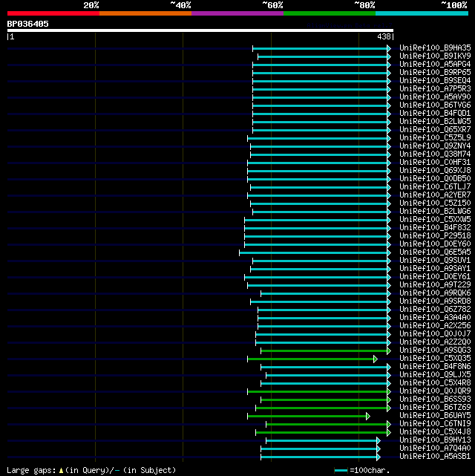Select the UniRef100_B6UAY5 label
The image size is (475, 476).
coord(435,416)
